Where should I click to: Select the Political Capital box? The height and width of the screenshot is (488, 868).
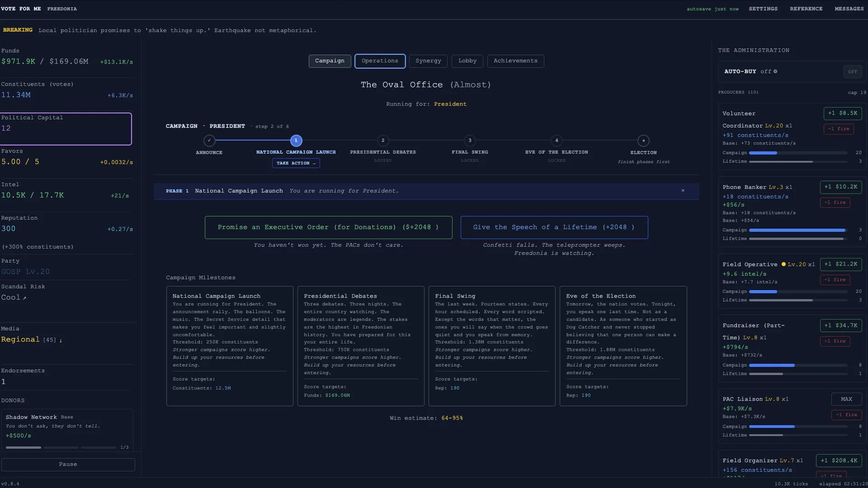click(66, 129)
